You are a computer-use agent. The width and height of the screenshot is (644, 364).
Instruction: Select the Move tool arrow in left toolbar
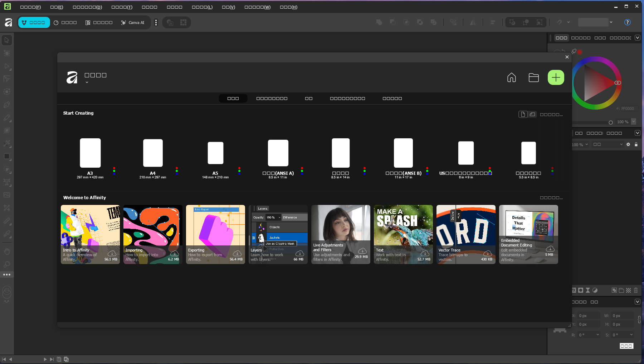click(7, 40)
